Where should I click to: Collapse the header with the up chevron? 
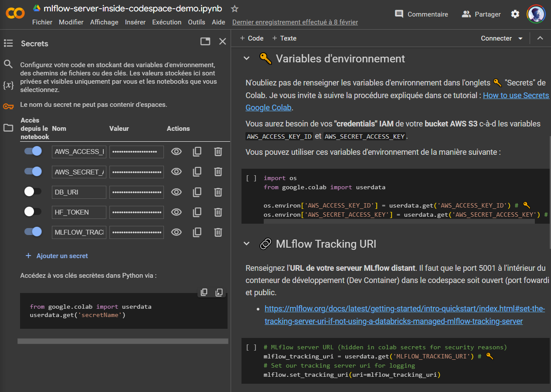[x=540, y=38]
